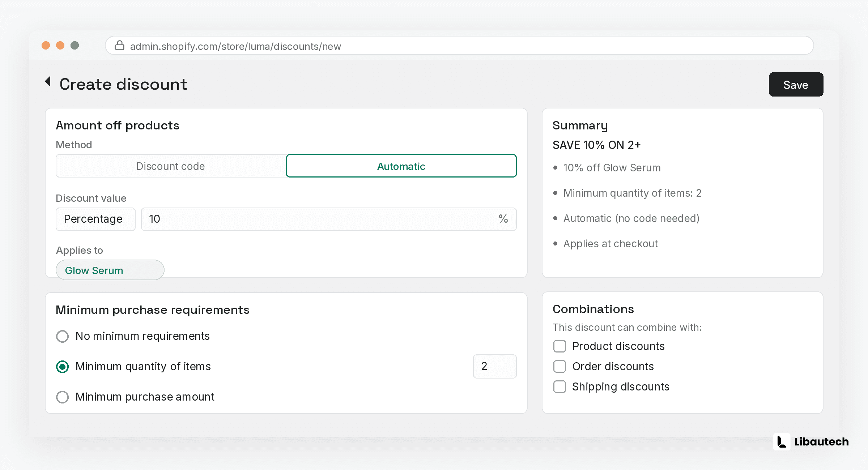Check the Product discounts checkbox
Screen dimensions: 868x470
tap(559, 346)
